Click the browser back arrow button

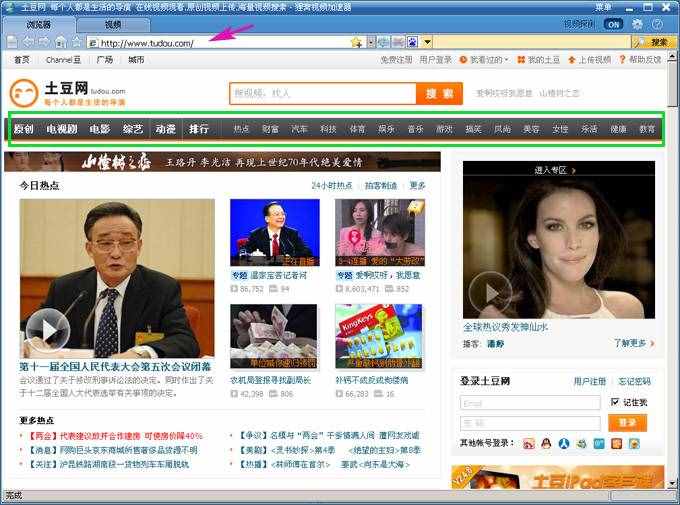pyautogui.click(x=28, y=42)
